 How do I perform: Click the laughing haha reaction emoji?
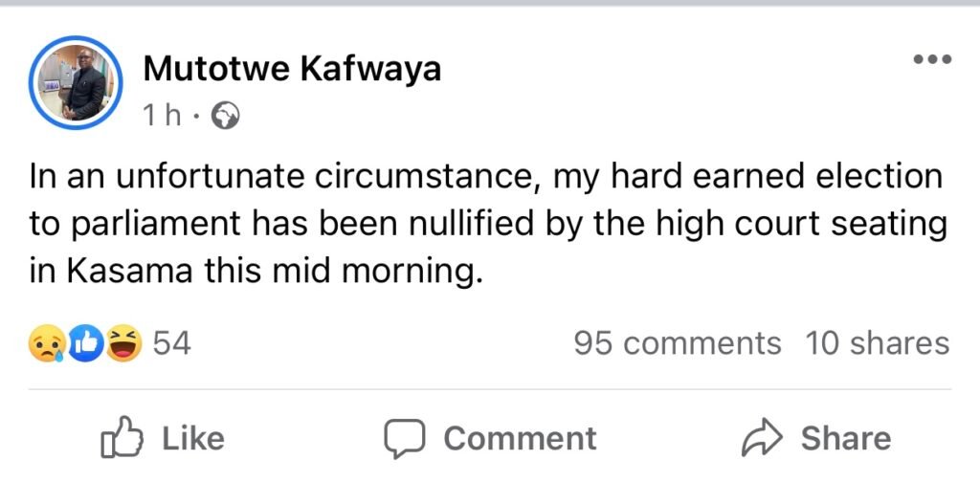coord(122,343)
